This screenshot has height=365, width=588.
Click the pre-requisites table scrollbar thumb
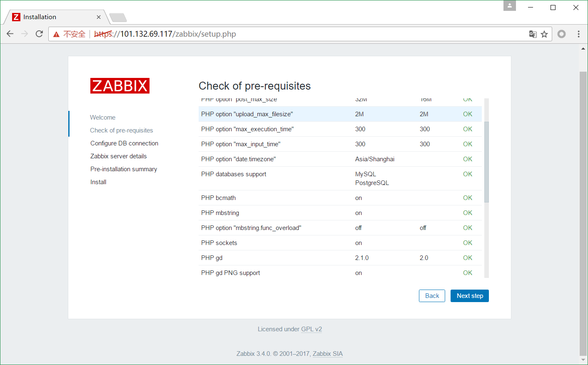[486, 162]
